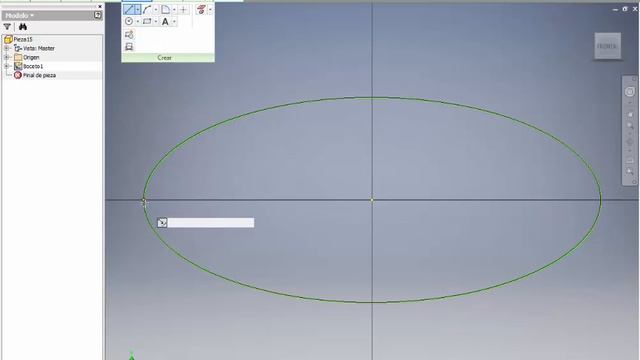Click the browser help icon
Image resolution: width=640 pixels, height=360 pixels.
tap(98, 15)
